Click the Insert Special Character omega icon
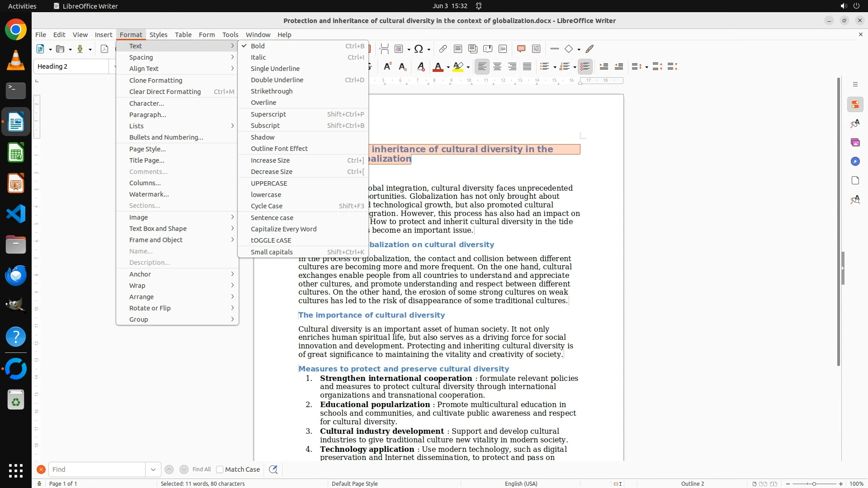The height and width of the screenshot is (488, 868). [419, 49]
